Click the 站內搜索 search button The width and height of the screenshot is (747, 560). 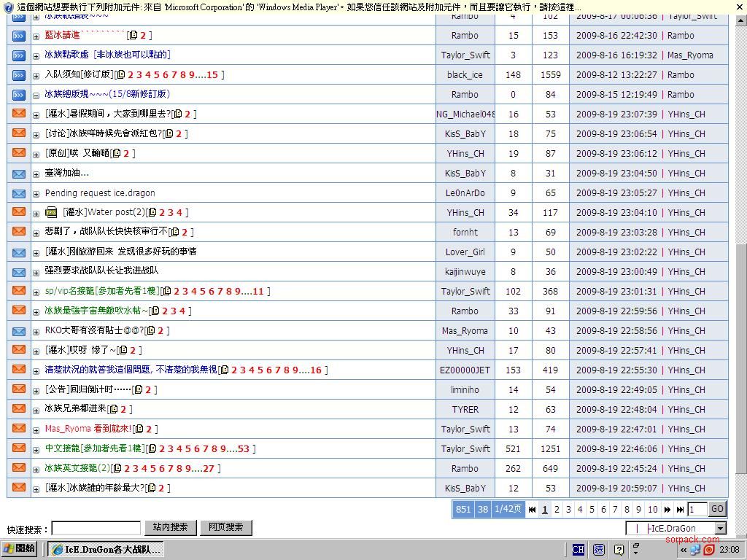tap(170, 527)
